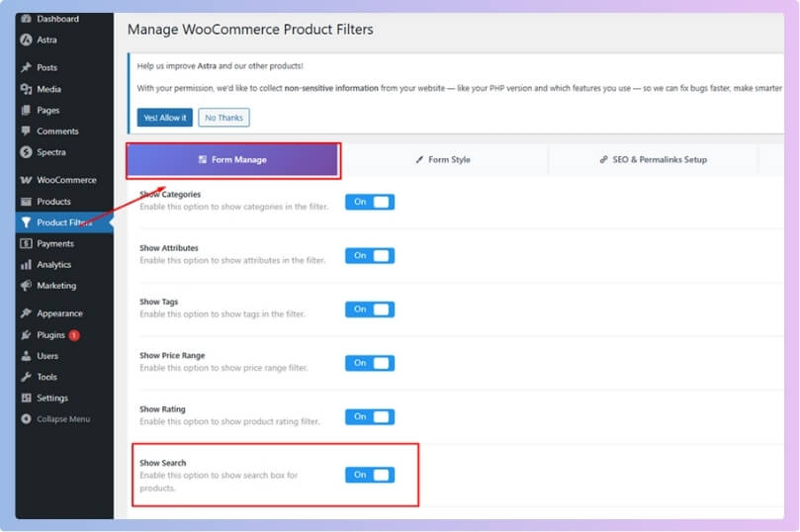The image size is (800, 532).
Task: Click the Media icon in sidebar
Action: pos(26,89)
